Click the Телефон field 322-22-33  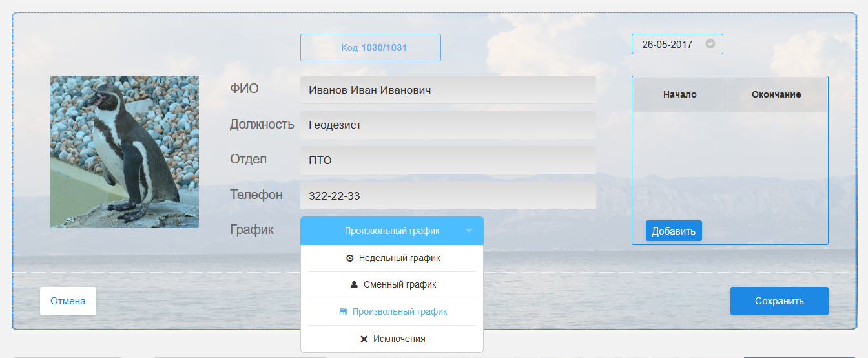[x=448, y=195]
